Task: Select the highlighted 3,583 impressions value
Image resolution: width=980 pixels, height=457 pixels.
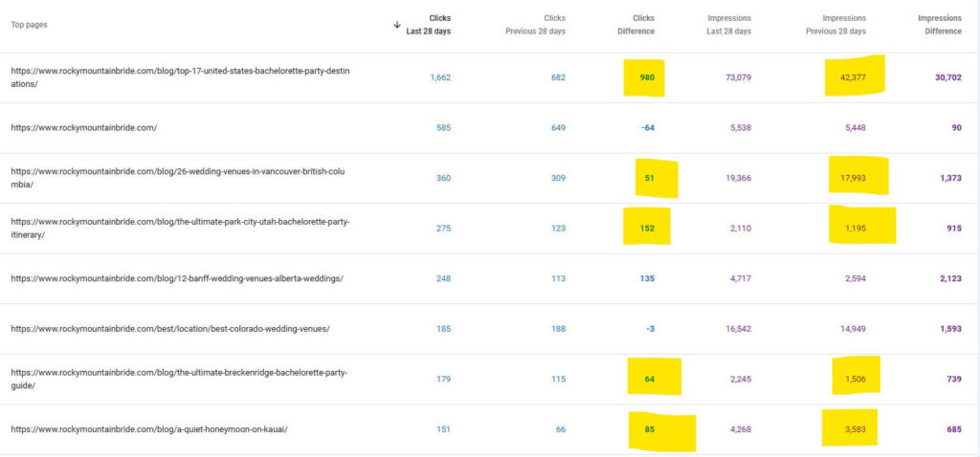Action: [856, 429]
